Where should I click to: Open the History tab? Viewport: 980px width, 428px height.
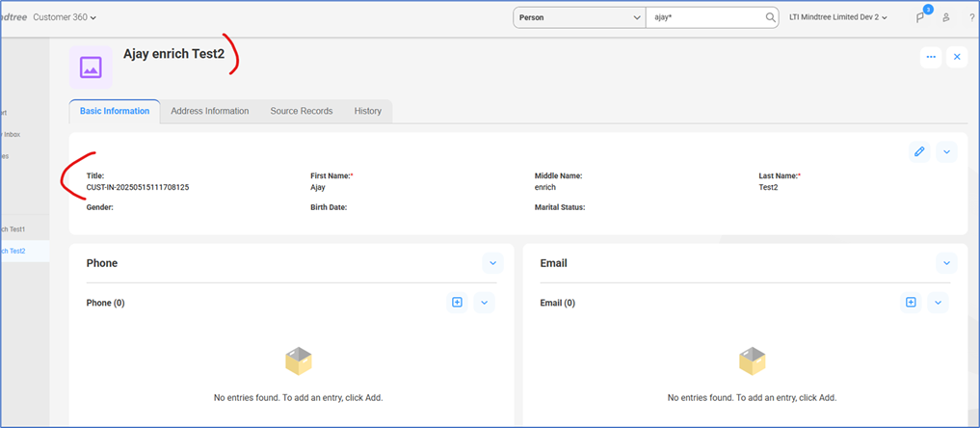367,111
